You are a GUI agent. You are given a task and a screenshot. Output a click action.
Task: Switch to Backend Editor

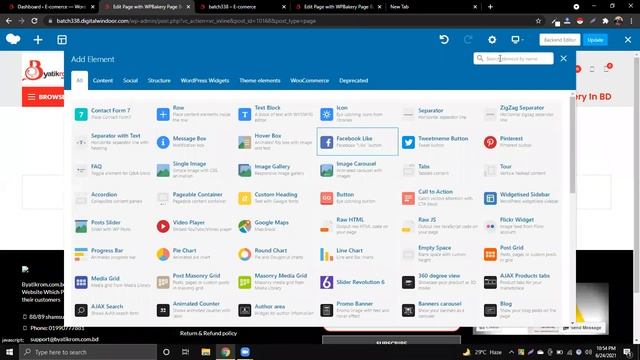tap(560, 40)
